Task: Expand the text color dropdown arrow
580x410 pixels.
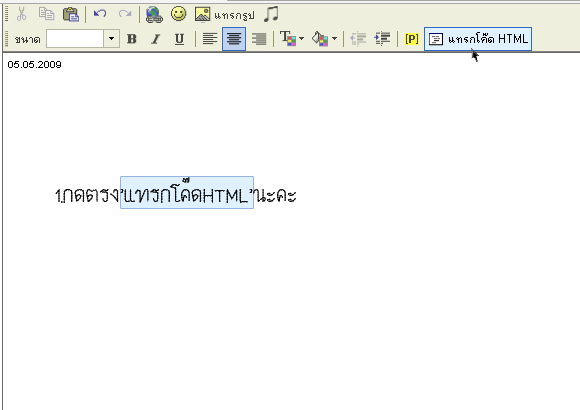Action: (x=301, y=38)
